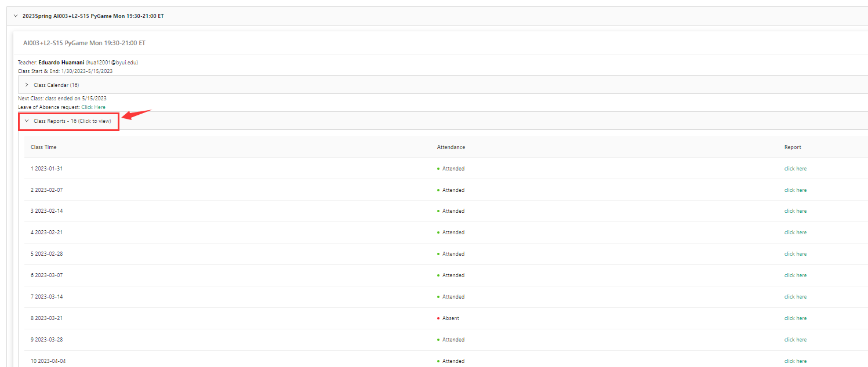The height and width of the screenshot is (367, 868).
Task: Click the green Attended dot for 2023-01-31
Action: [x=438, y=169]
